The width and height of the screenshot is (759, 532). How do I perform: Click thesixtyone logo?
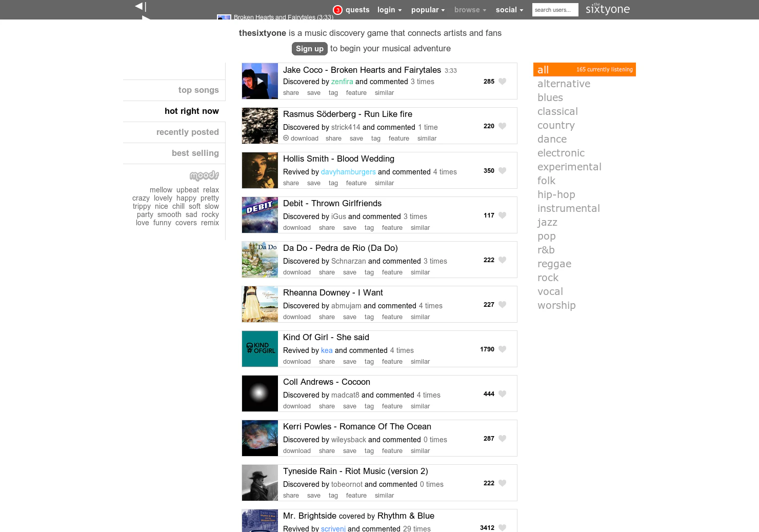click(608, 9)
